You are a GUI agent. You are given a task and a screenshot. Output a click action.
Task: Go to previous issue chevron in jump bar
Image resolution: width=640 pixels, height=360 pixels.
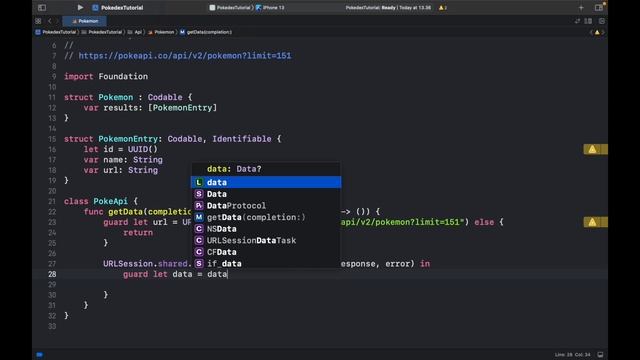click(x=591, y=32)
